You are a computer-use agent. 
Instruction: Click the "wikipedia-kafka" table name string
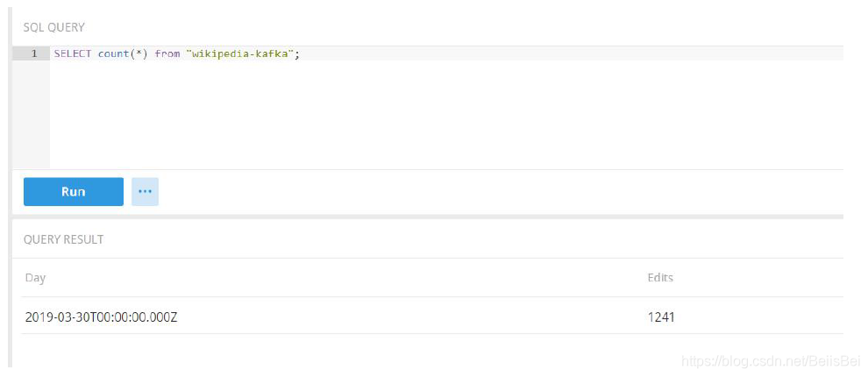tap(240, 53)
